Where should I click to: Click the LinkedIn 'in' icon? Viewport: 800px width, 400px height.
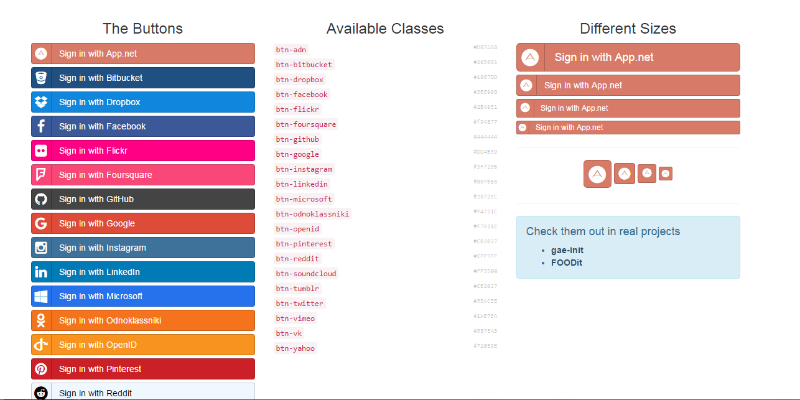click(41, 272)
